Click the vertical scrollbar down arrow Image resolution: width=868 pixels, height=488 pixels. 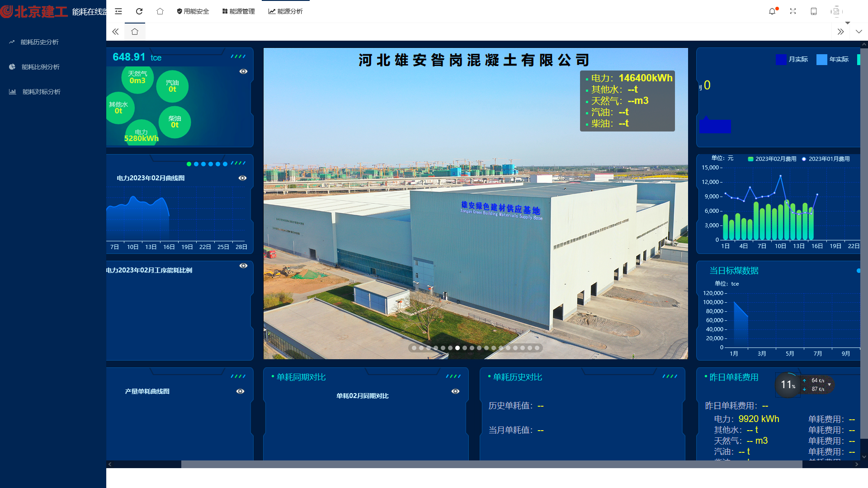(864, 457)
